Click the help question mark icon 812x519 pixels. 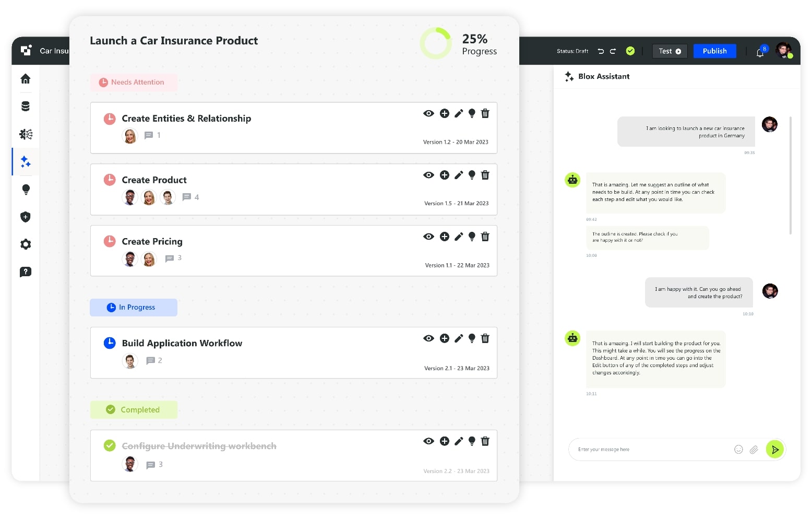[25, 272]
